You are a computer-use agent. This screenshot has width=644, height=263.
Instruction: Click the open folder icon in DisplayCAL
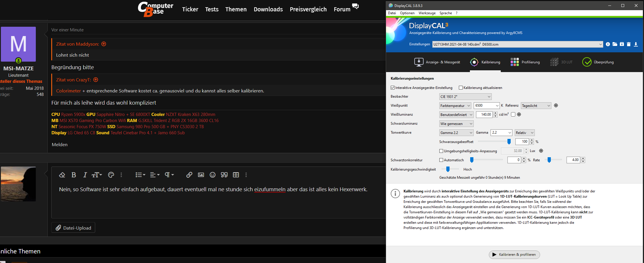615,44
